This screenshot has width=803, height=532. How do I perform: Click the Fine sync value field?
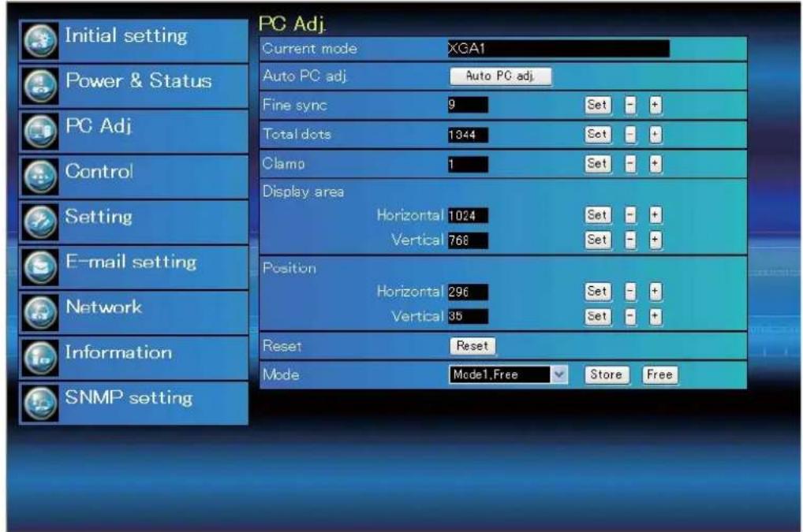(x=468, y=106)
